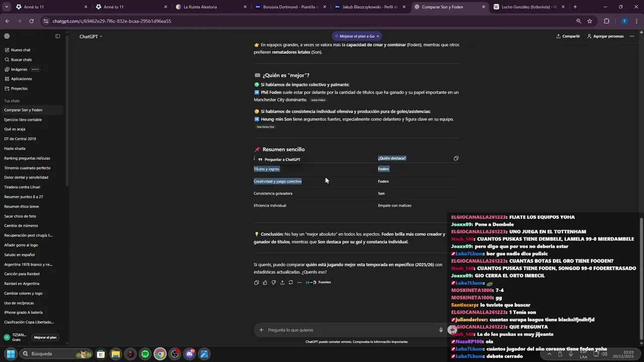Open more actions under the response
644x362 pixels.
pos(299,283)
